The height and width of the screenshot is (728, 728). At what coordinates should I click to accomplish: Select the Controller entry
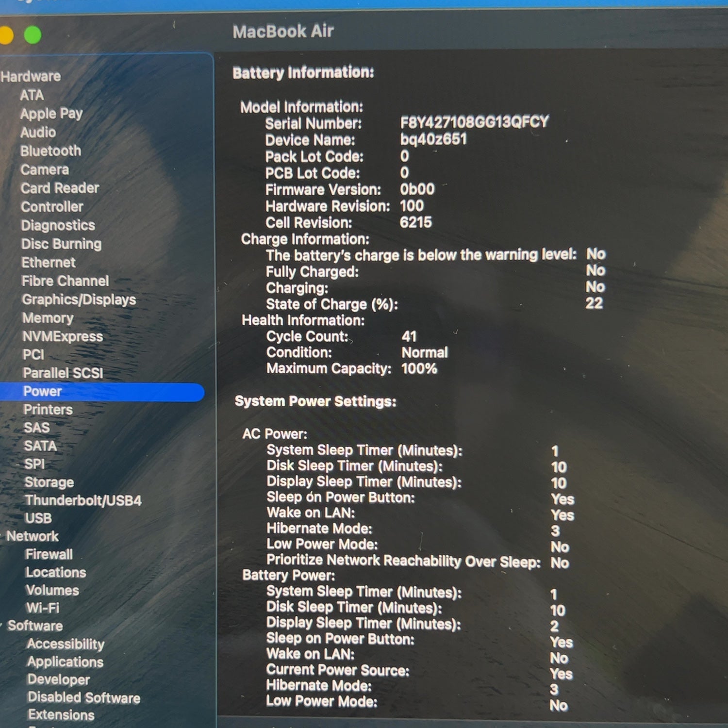(x=52, y=207)
